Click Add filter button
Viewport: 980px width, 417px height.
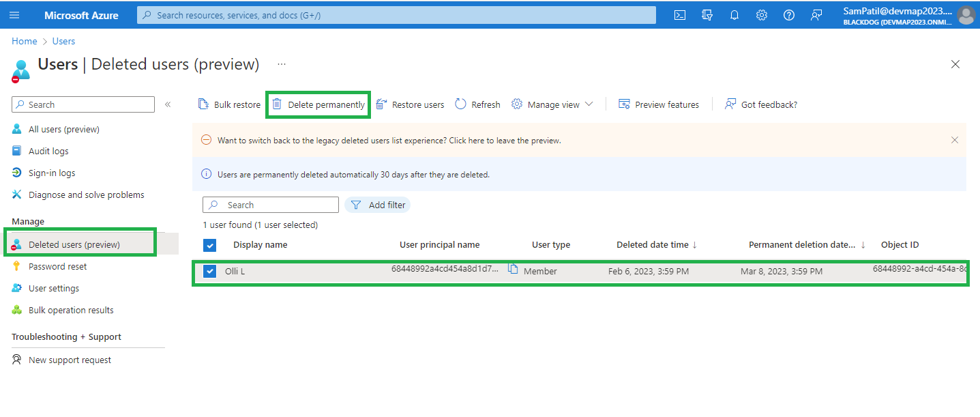pos(378,205)
